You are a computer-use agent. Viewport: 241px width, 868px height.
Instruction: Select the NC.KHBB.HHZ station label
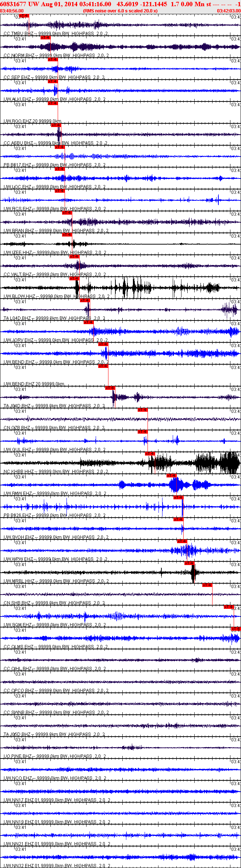56,472
